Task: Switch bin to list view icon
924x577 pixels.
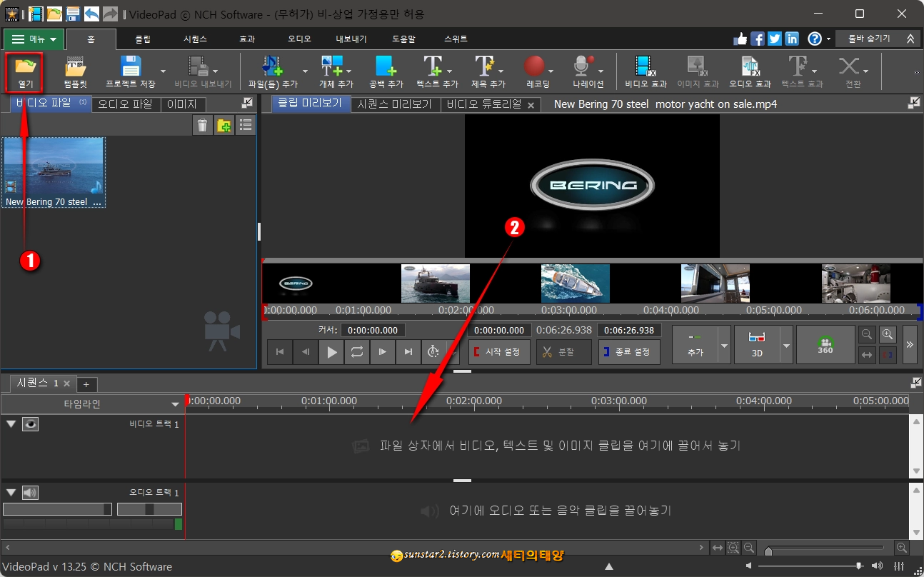Action: click(246, 126)
